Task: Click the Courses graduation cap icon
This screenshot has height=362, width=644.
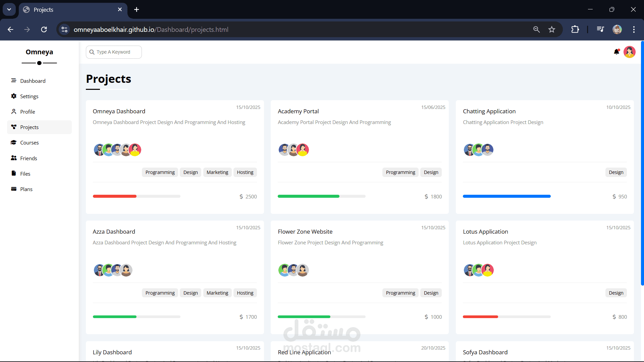Action: point(14,142)
